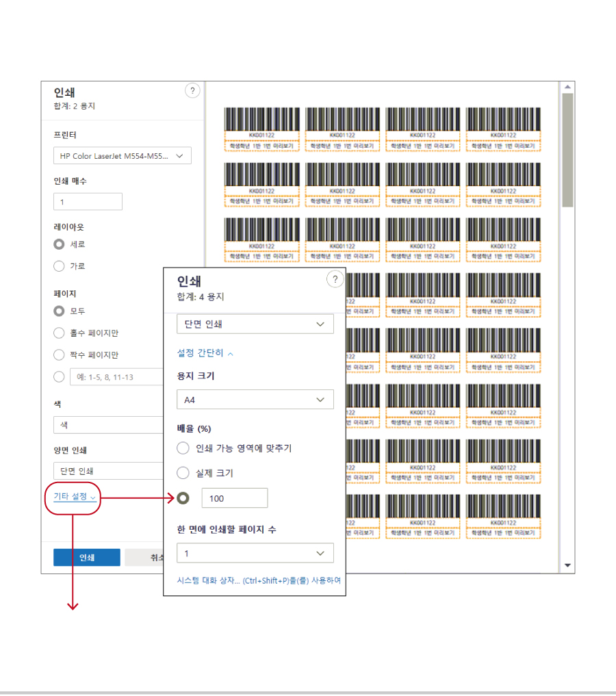Open pages per sheet dropdown showing 1

255,553
